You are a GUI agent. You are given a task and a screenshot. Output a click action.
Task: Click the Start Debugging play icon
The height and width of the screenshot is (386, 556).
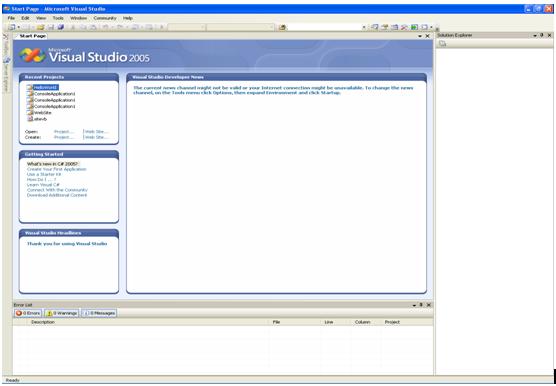[x=162, y=27]
